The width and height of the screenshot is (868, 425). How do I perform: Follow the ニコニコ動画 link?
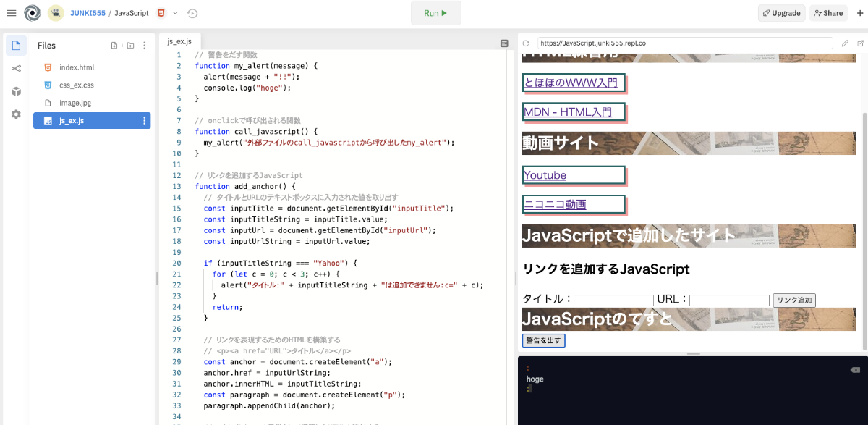[x=555, y=204]
